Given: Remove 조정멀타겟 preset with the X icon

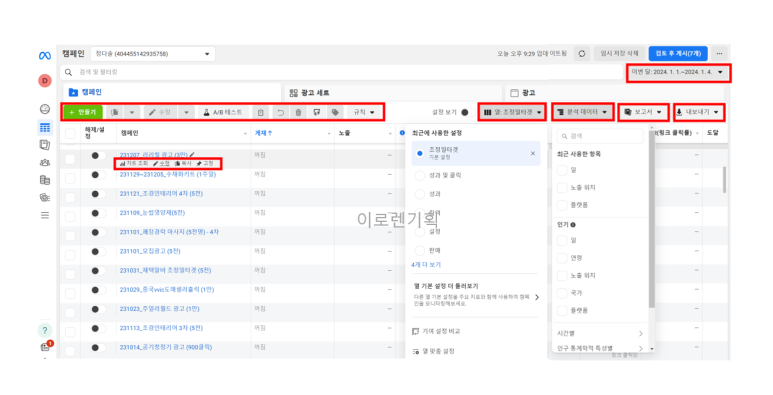Looking at the screenshot, I should (x=532, y=153).
